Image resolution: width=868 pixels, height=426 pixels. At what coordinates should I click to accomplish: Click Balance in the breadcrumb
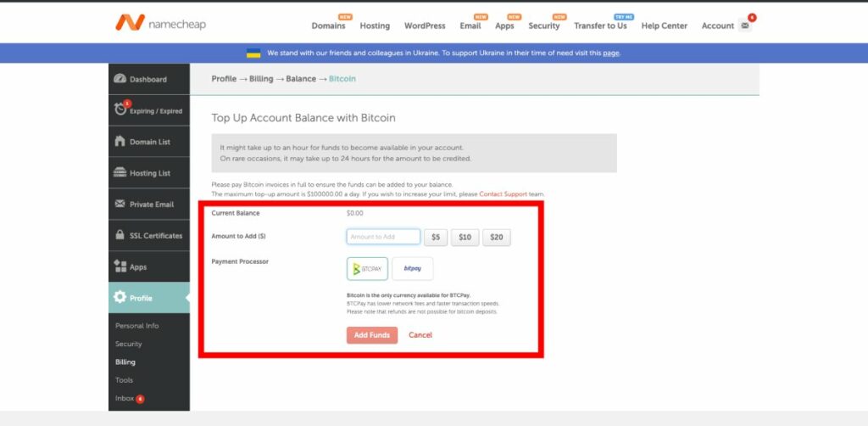pos(301,79)
